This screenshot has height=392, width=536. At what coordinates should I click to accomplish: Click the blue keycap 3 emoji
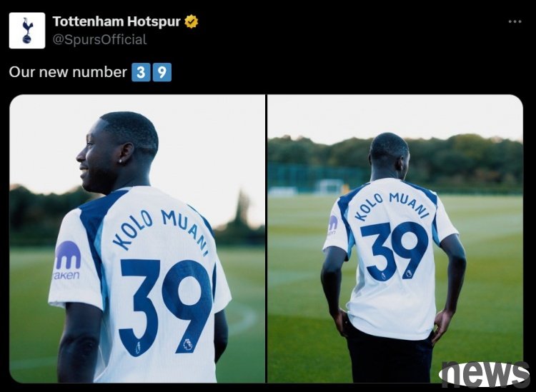[141, 72]
